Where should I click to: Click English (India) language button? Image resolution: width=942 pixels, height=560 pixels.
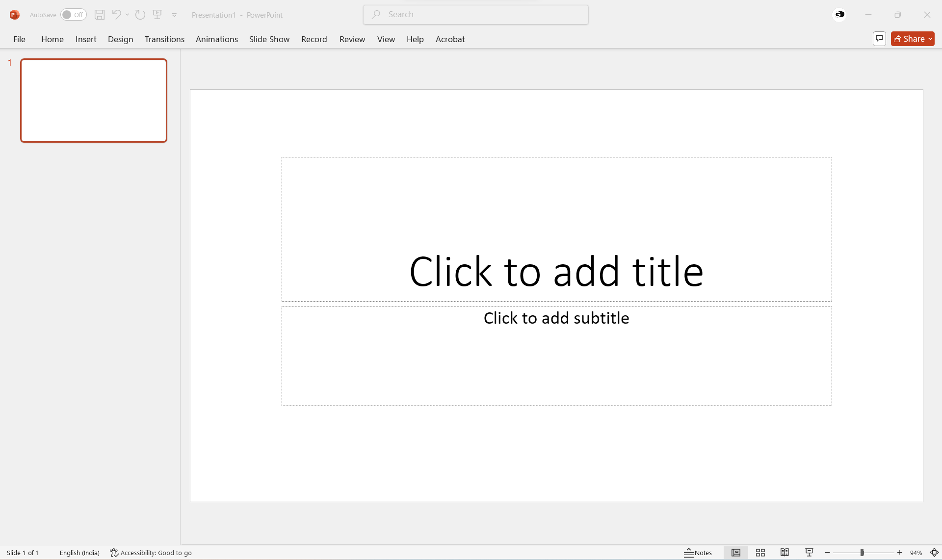pos(79,553)
